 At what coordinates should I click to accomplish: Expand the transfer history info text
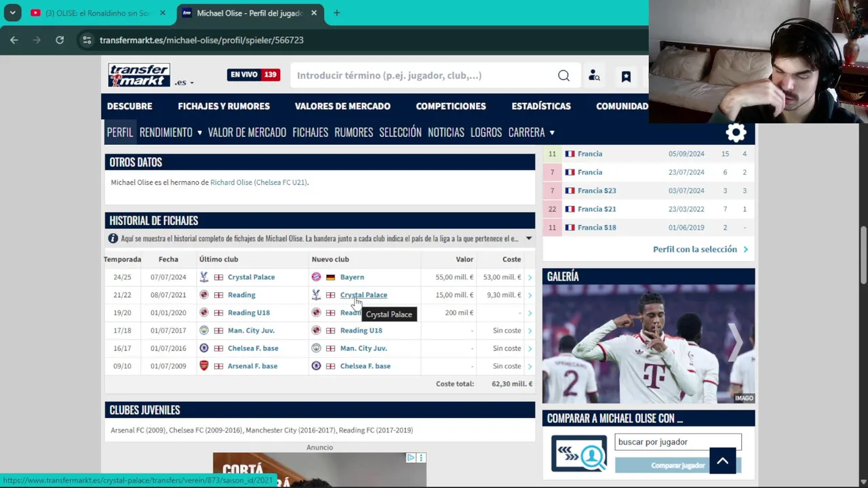tap(529, 239)
